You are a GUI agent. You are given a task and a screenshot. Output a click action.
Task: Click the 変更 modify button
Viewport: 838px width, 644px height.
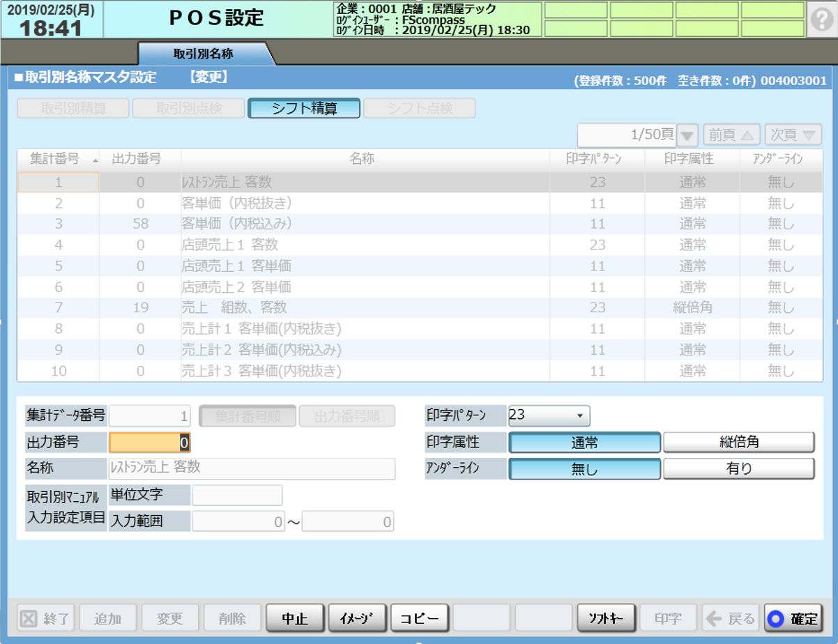click(170, 618)
